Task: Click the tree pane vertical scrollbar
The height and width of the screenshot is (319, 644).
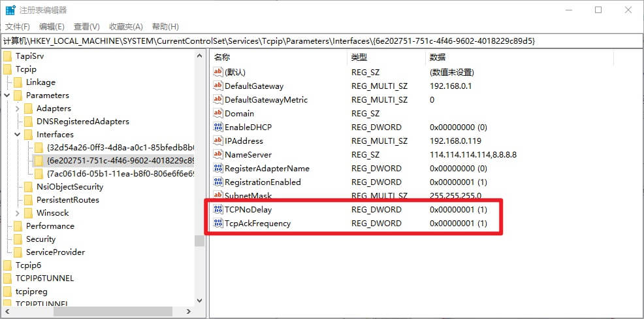Action: (199, 163)
